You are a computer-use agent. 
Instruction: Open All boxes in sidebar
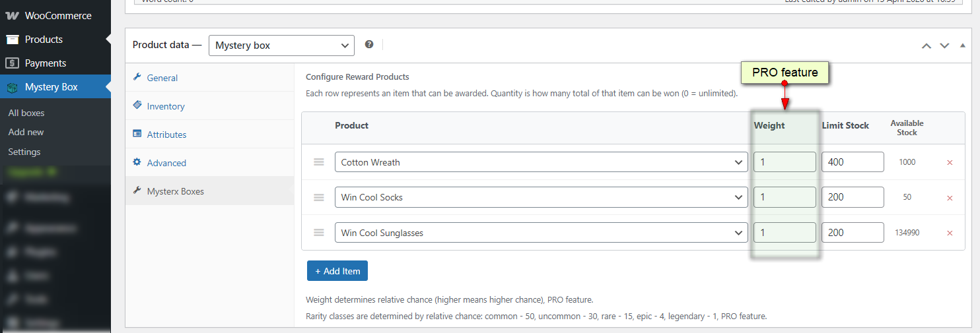click(26, 113)
